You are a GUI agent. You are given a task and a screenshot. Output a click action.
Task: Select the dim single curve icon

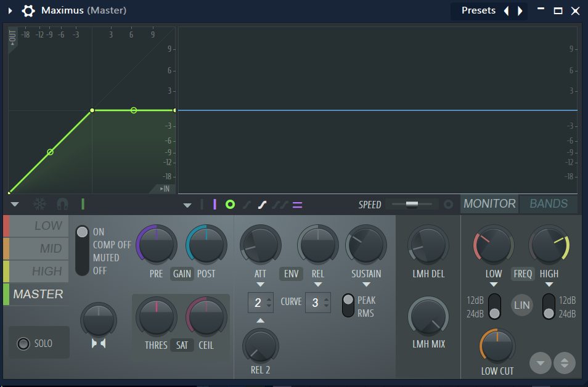[247, 205]
